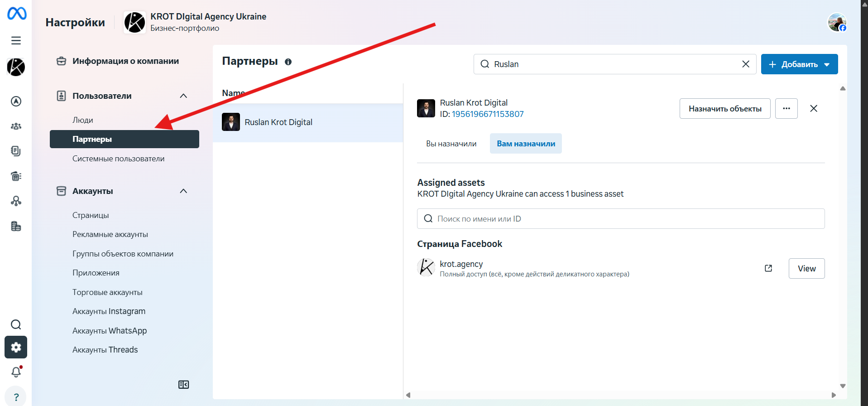Click the horizontal scroll left arrow
The width and height of the screenshot is (868, 406).
click(x=408, y=395)
